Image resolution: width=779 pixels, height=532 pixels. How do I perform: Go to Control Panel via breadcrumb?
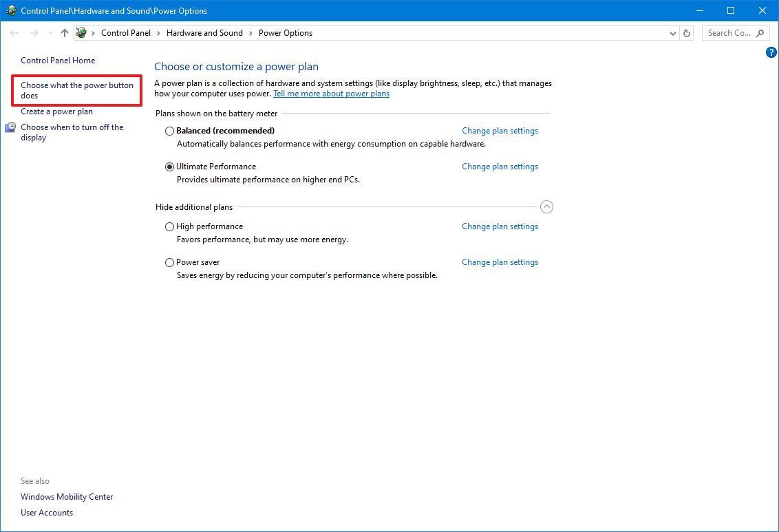tap(126, 32)
